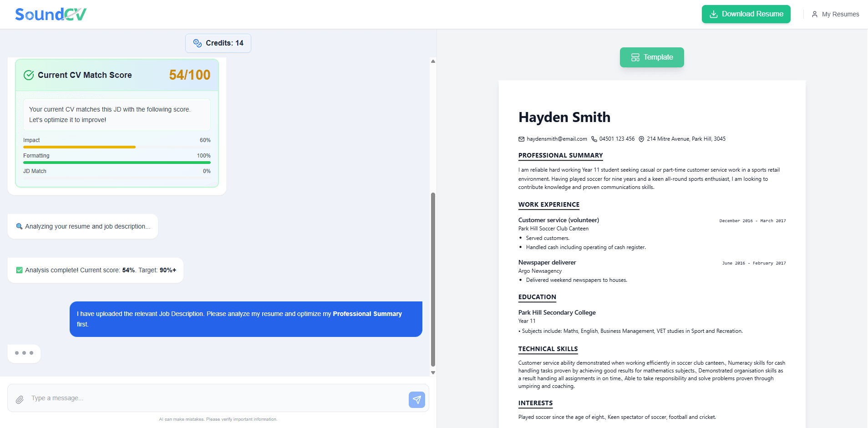Image resolution: width=868 pixels, height=428 pixels.
Task: Click the paperclip attachment icon in the chat box
Action: point(20,399)
